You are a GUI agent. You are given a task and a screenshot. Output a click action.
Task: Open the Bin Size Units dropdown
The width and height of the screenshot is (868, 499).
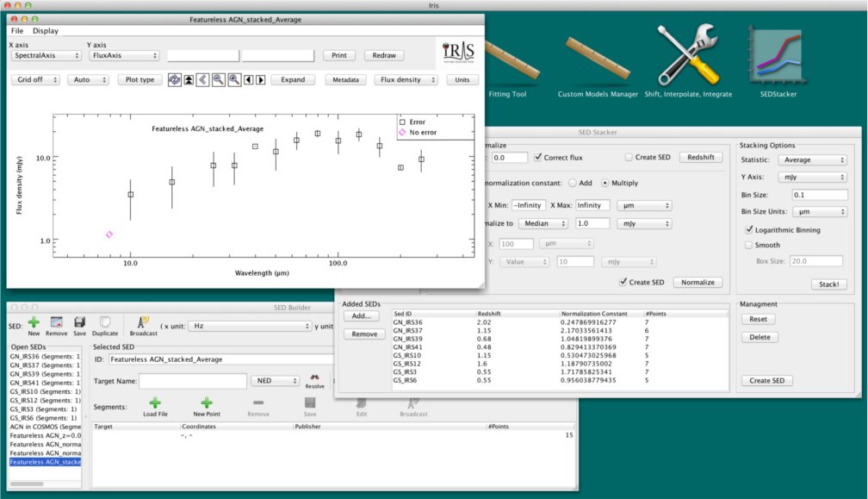point(819,211)
